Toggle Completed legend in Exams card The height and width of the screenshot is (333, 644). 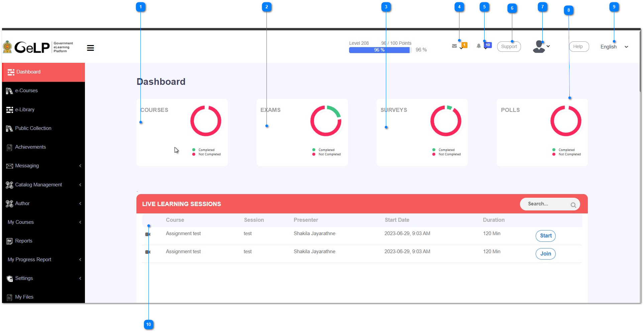coord(323,150)
